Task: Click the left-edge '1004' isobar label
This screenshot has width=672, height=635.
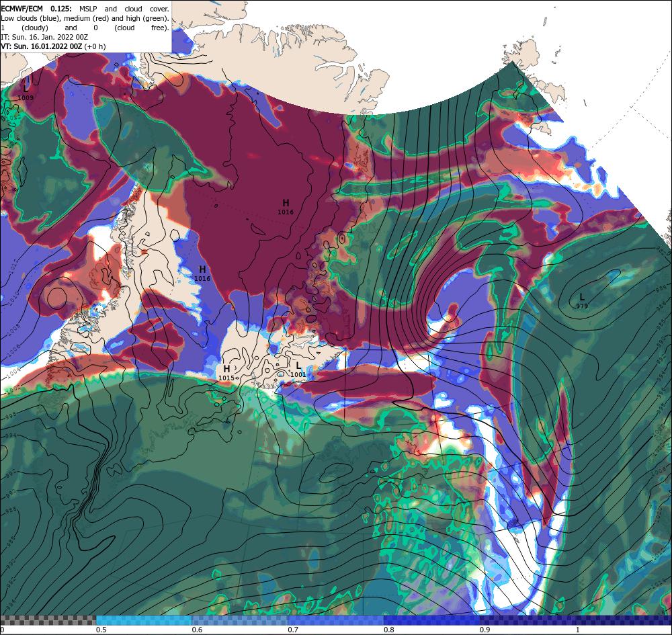Action: [13, 372]
